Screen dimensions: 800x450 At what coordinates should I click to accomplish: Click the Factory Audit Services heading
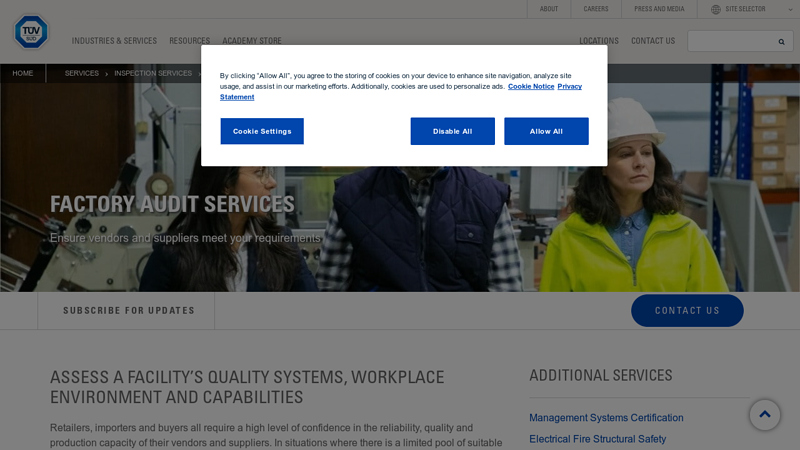[x=172, y=205]
